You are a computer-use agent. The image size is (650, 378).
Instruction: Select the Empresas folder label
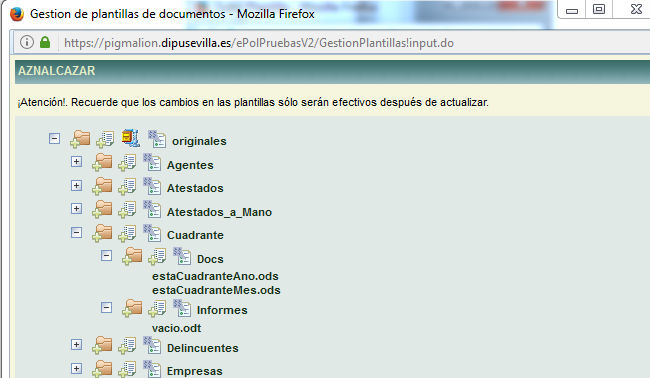(x=194, y=371)
